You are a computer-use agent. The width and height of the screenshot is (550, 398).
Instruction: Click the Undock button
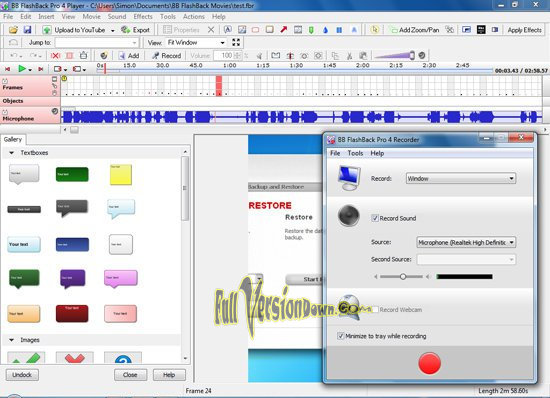(x=22, y=375)
